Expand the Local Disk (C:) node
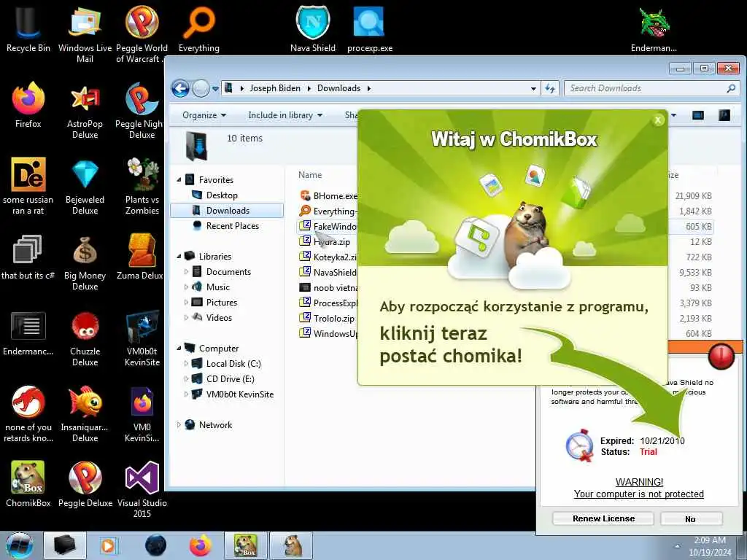Screen dimensions: 747x560 tap(186, 364)
